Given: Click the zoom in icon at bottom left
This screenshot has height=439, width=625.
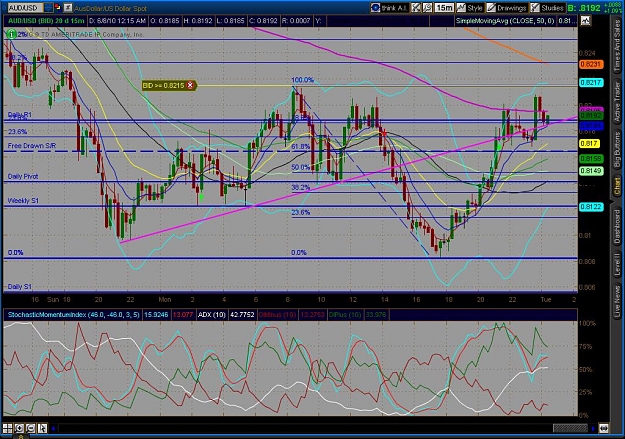Looking at the screenshot, I should pos(19,429).
